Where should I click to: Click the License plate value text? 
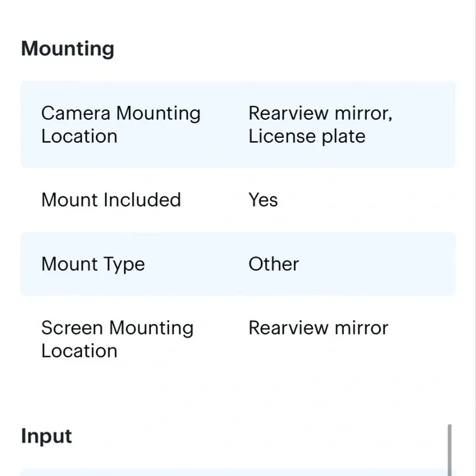pos(307,136)
